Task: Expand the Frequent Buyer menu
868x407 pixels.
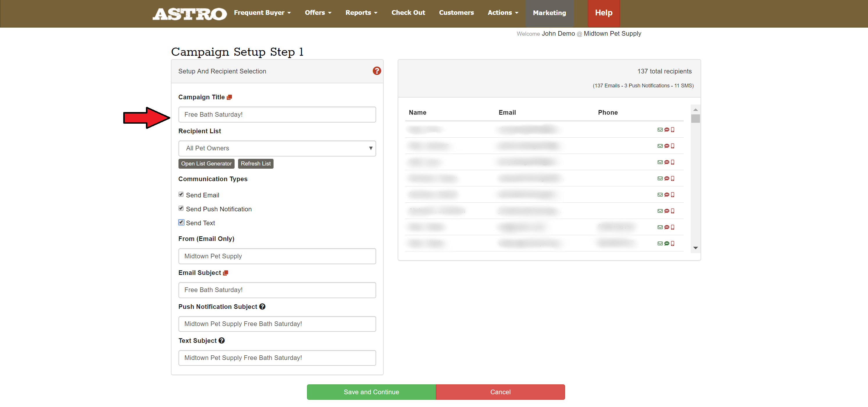Action: [262, 12]
